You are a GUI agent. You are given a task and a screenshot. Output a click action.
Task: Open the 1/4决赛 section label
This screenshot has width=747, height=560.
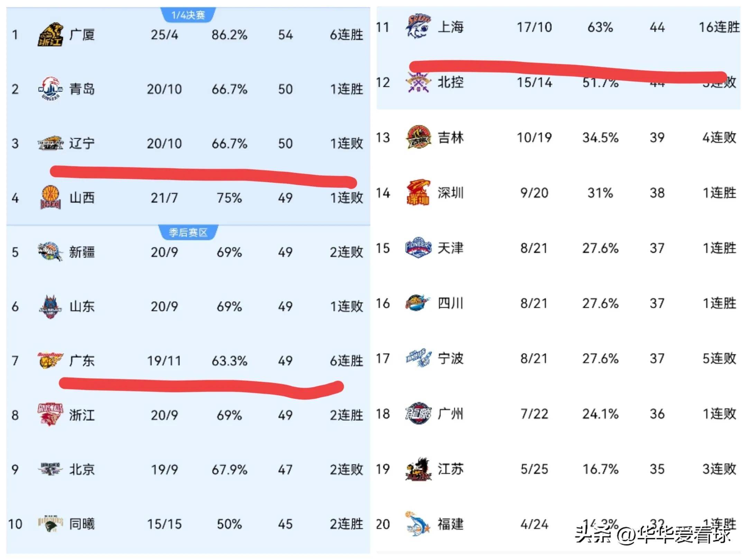pyautogui.click(x=188, y=15)
